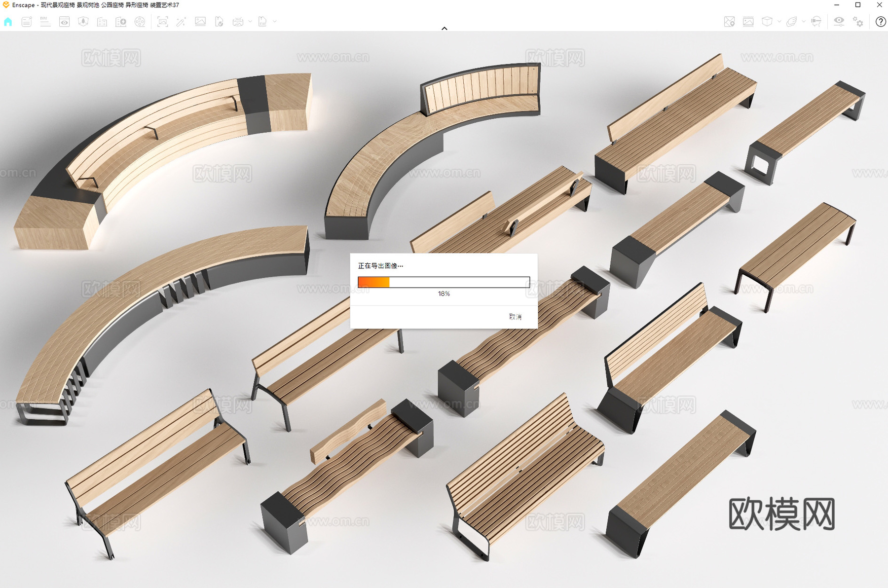Viewport: 888px width, 588px height.
Task: Open the video editor film reel icon
Action: 140,22
